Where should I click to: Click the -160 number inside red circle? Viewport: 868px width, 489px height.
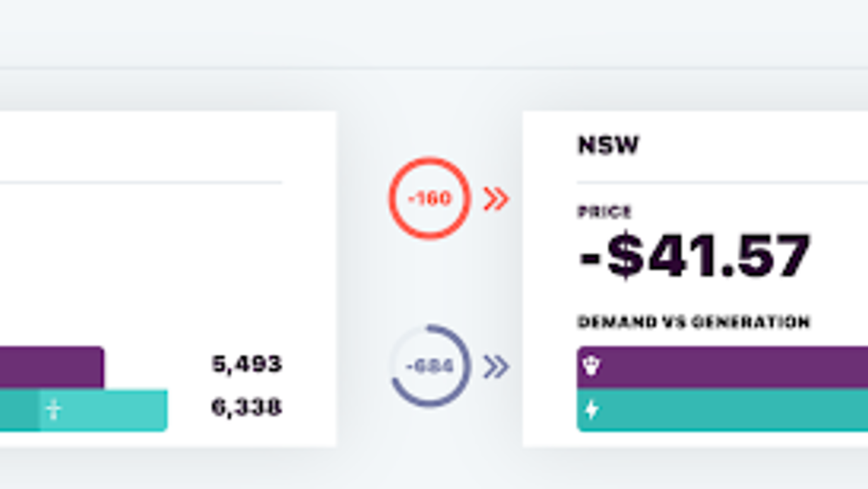pos(429,198)
